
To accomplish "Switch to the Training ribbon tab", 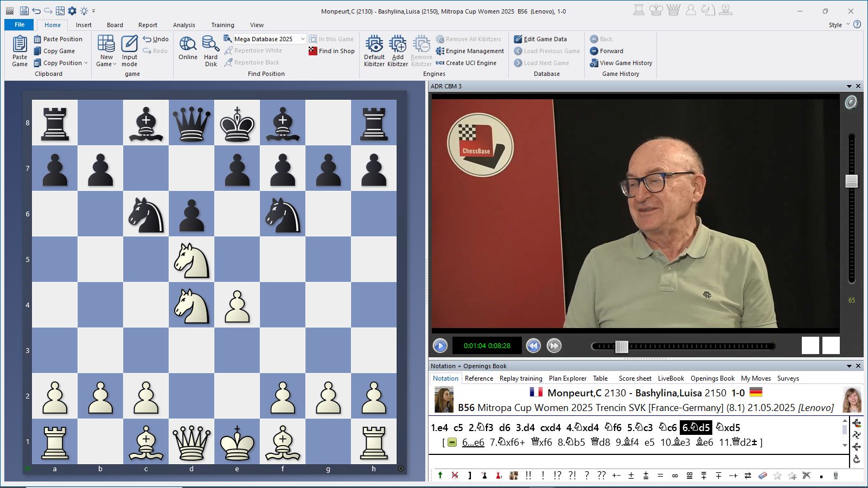I will (x=222, y=25).
